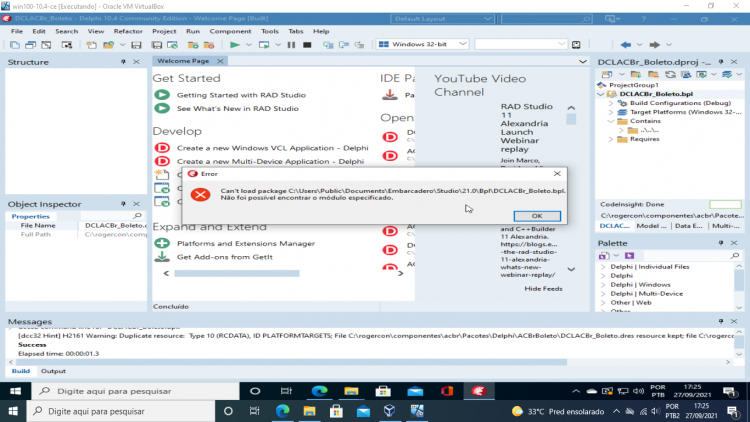
Task: Click the Office icon in the VM taskbar
Action: [447, 391]
